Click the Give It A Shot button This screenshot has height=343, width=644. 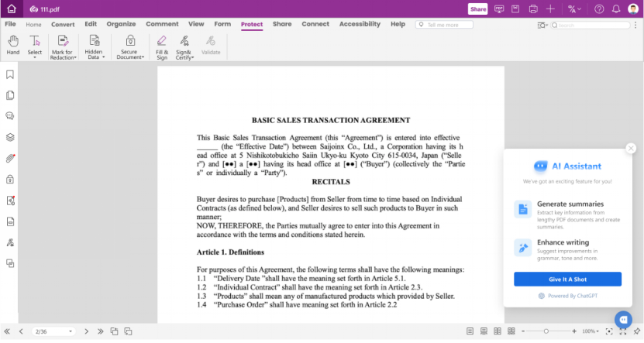567,279
